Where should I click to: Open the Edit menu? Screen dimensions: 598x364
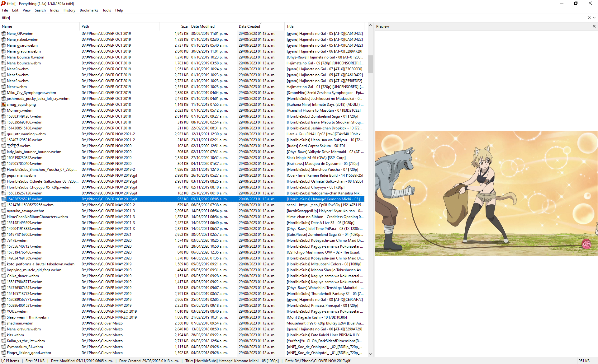coord(15,10)
